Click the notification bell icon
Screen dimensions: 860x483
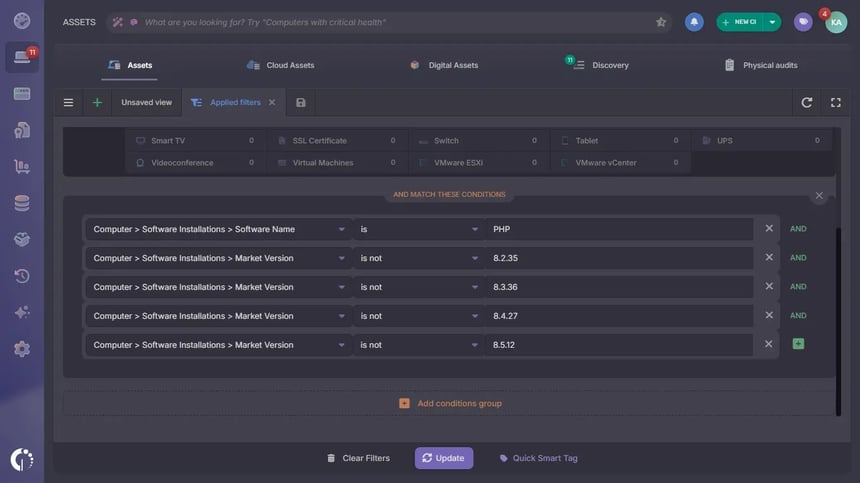click(x=694, y=22)
